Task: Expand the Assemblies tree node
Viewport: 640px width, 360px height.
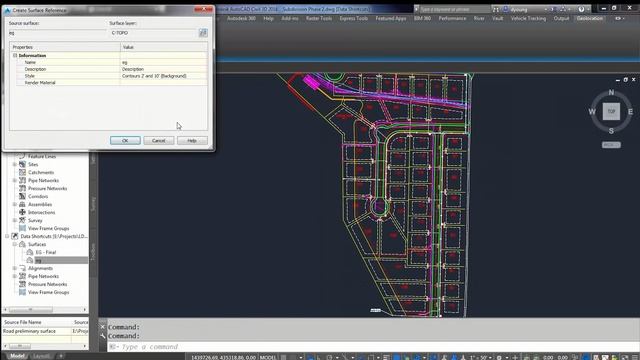Action: click(x=15, y=204)
